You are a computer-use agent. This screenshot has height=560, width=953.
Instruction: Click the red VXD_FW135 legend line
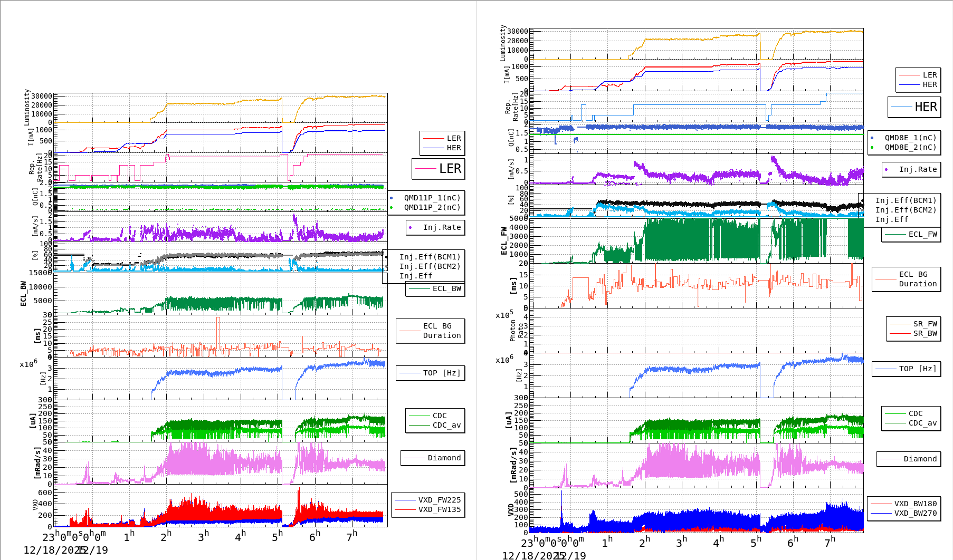coord(405,509)
